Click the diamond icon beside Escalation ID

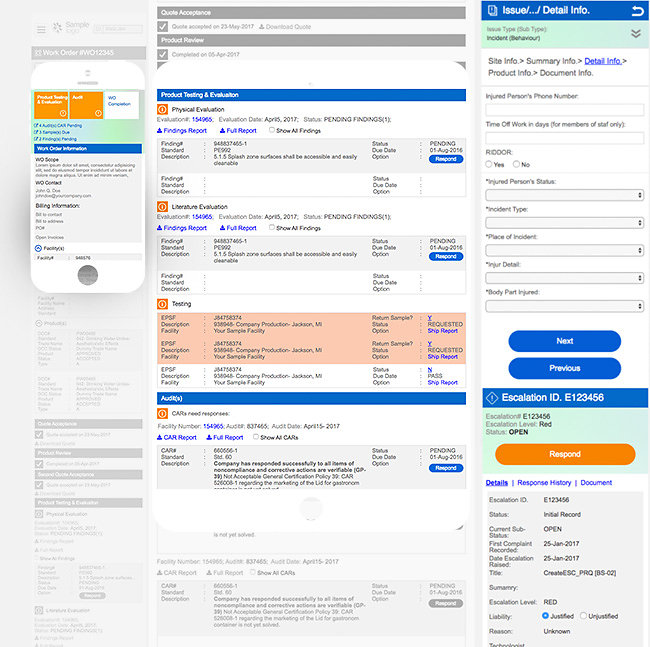click(x=492, y=398)
